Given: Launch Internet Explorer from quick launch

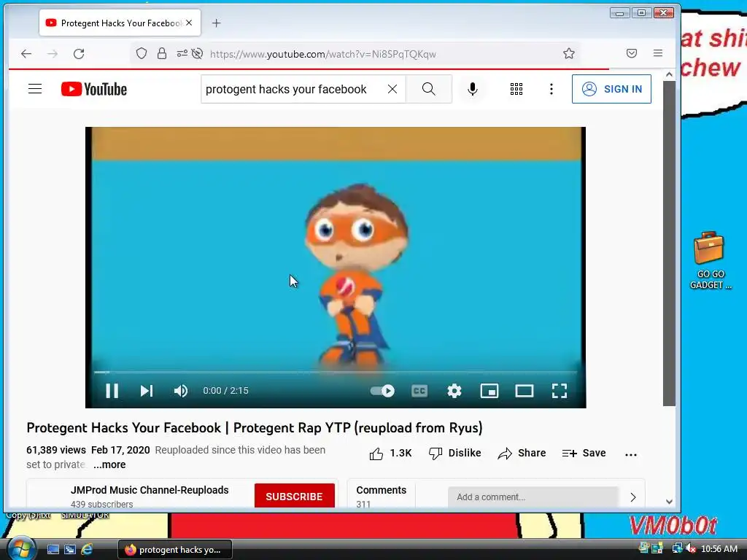Looking at the screenshot, I should [87, 549].
